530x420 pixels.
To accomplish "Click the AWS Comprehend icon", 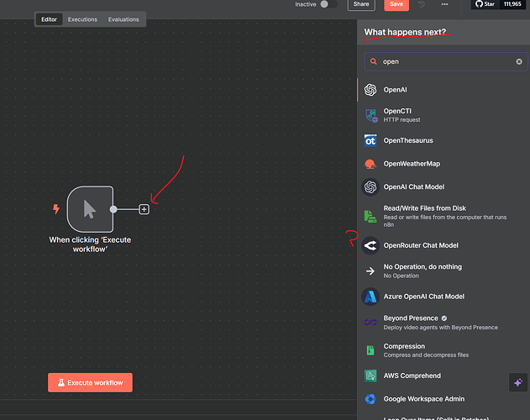I will tap(370, 375).
